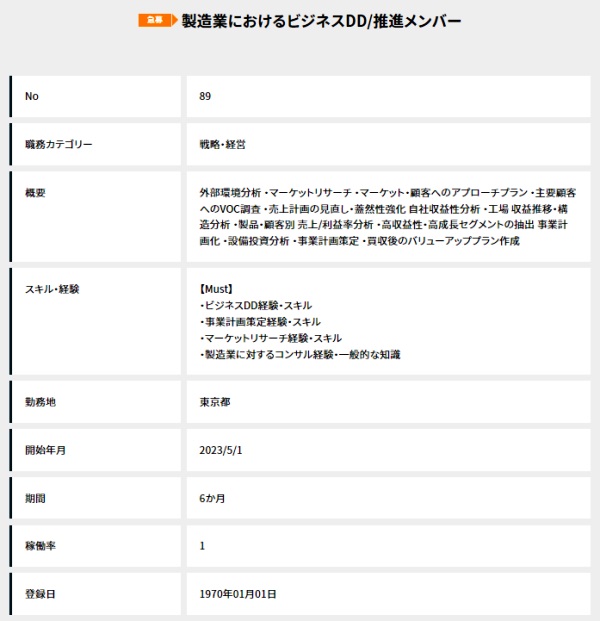Click the orange 急募 badge icon
The image size is (600, 621).
(x=158, y=20)
